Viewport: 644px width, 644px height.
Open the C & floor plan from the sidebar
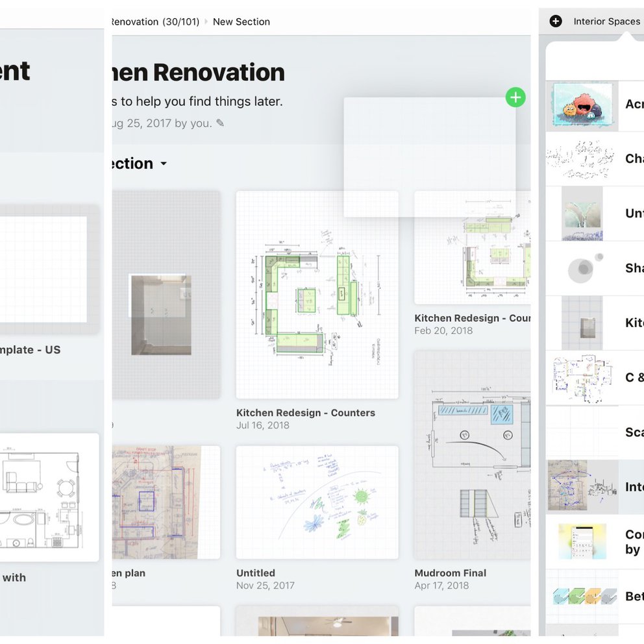coord(582,378)
